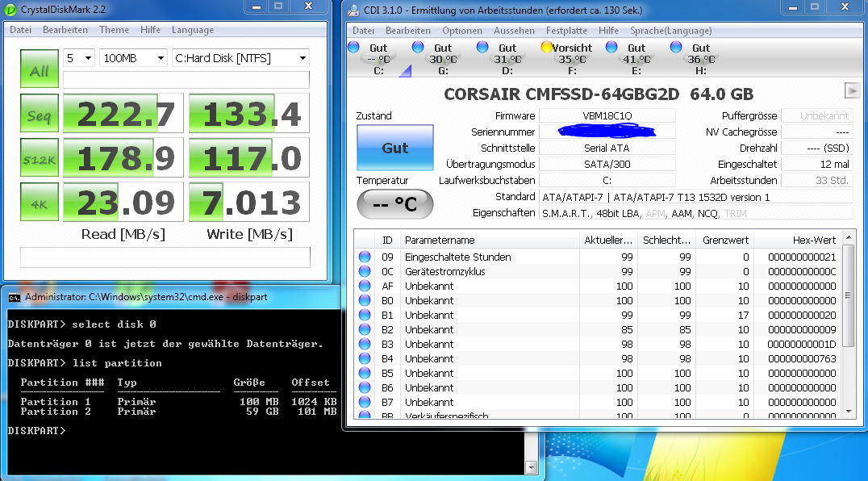Select drive D: status icon at 31 °C

(x=482, y=47)
